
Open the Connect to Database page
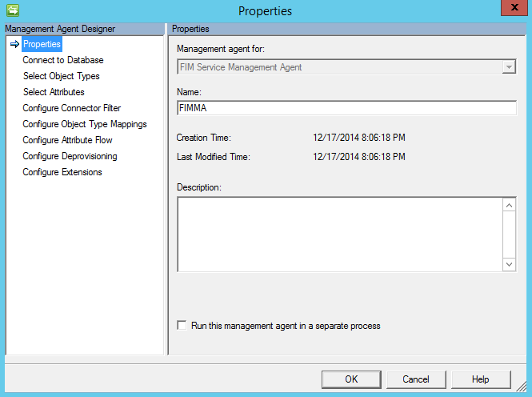click(63, 60)
